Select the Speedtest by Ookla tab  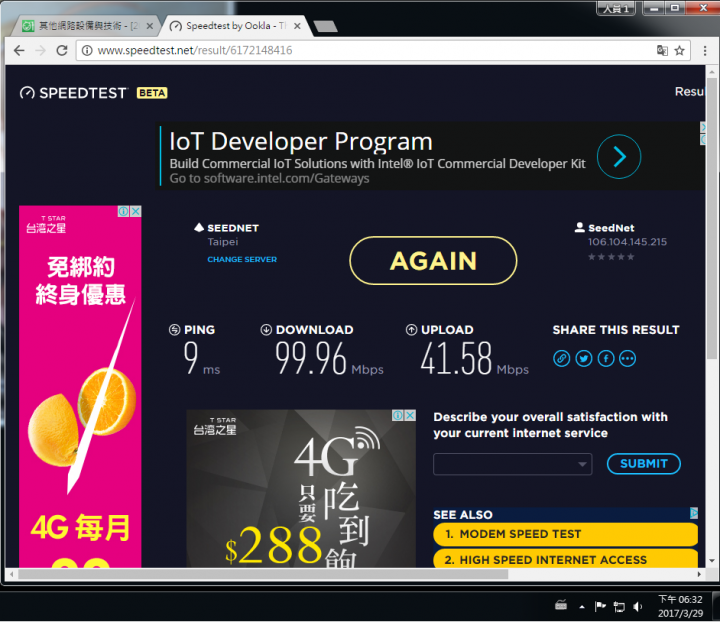[x=234, y=26]
